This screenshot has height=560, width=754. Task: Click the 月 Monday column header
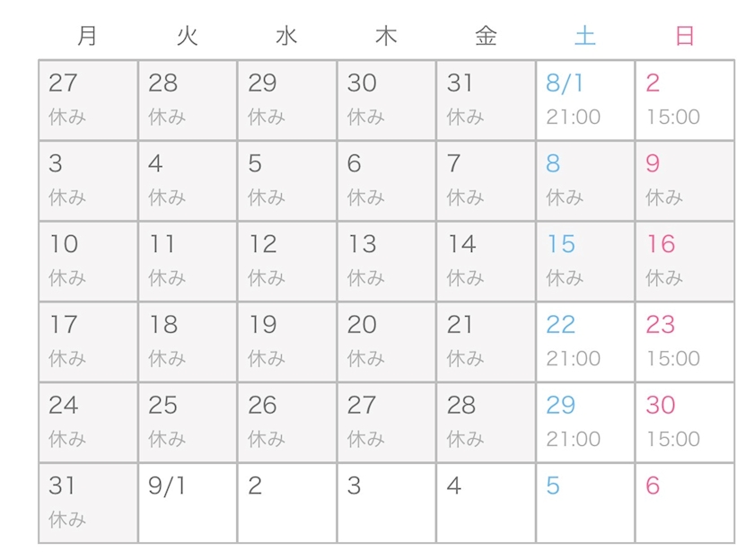coord(88,36)
